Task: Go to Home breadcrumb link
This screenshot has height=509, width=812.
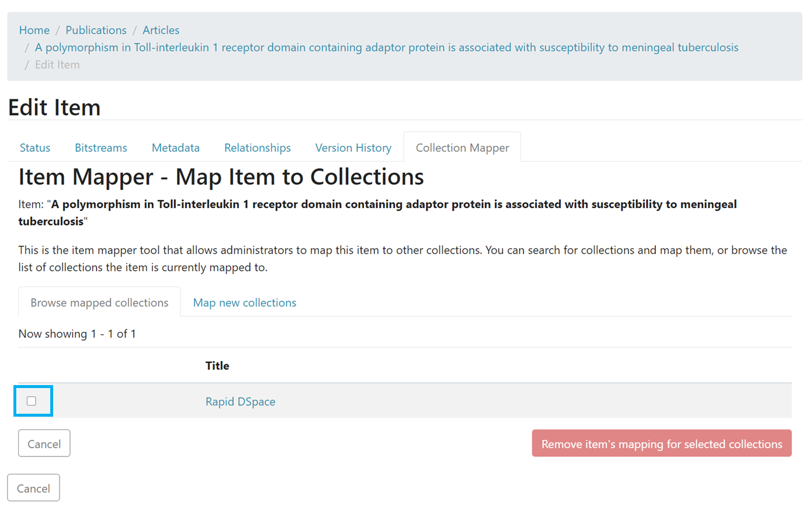Action: [34, 30]
